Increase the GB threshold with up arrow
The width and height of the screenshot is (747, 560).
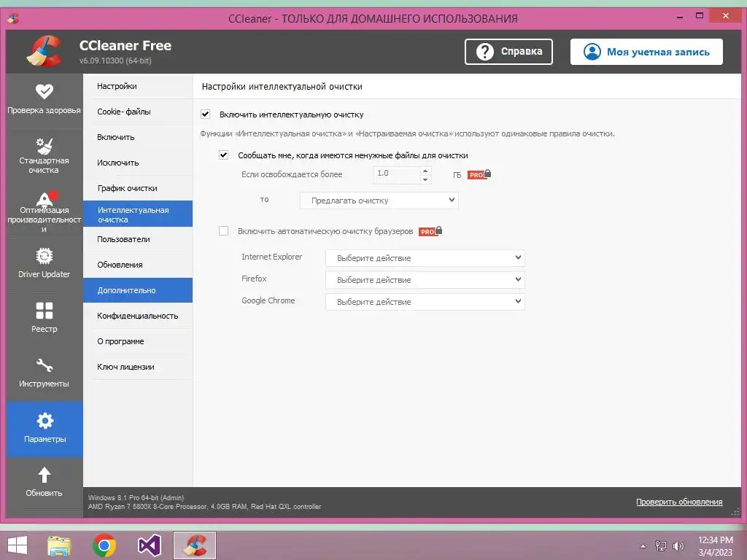tap(425, 171)
